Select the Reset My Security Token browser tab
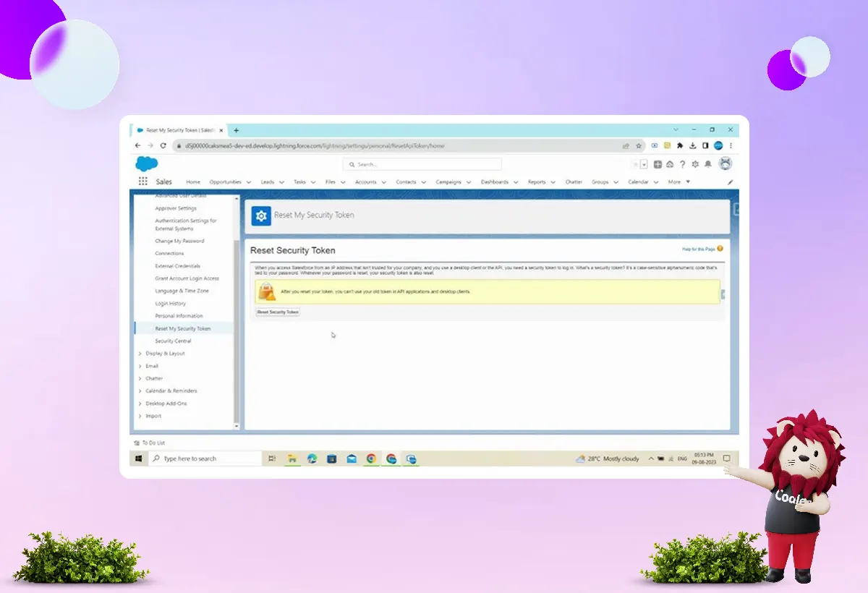Viewport: 868px width, 593px height. click(180, 130)
